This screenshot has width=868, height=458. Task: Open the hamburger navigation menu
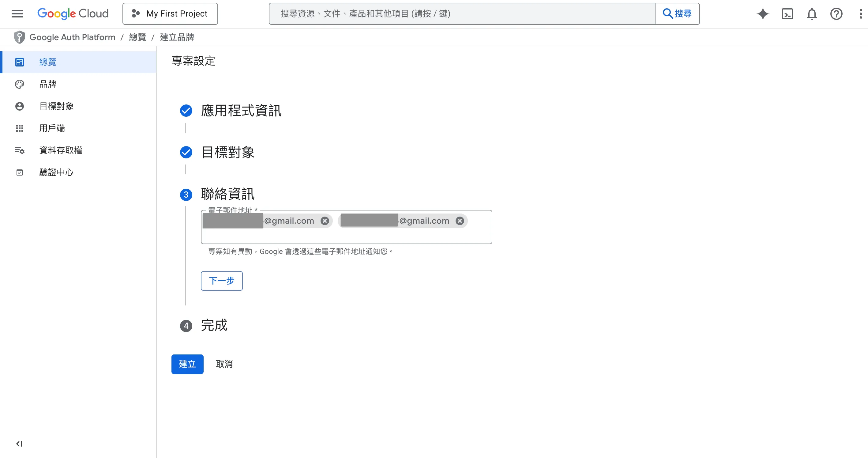(17, 13)
